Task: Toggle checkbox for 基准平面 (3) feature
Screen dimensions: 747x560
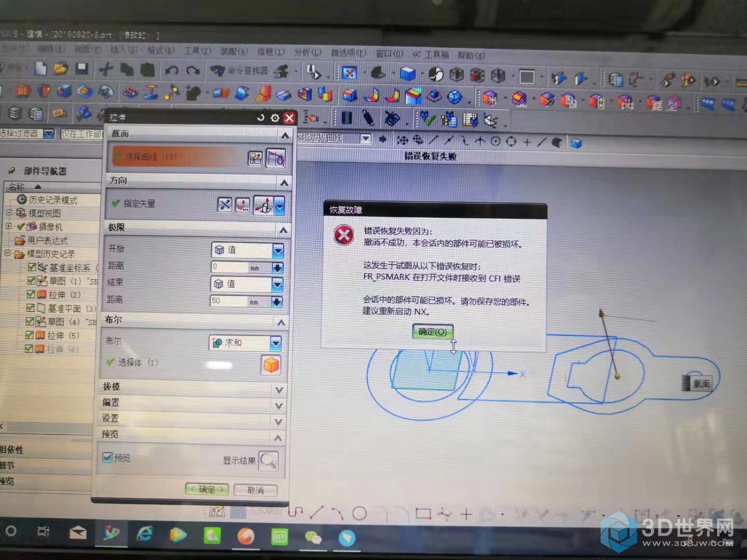Action: pyautogui.click(x=31, y=307)
